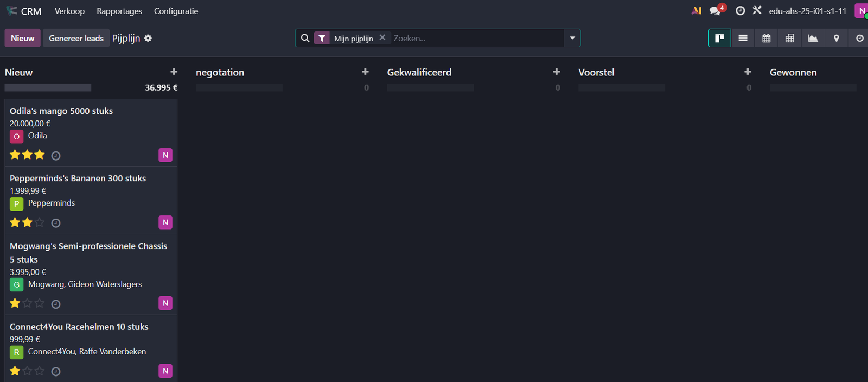Open pipeline settings gear icon
Screen dimensions: 868x382
[148, 38]
